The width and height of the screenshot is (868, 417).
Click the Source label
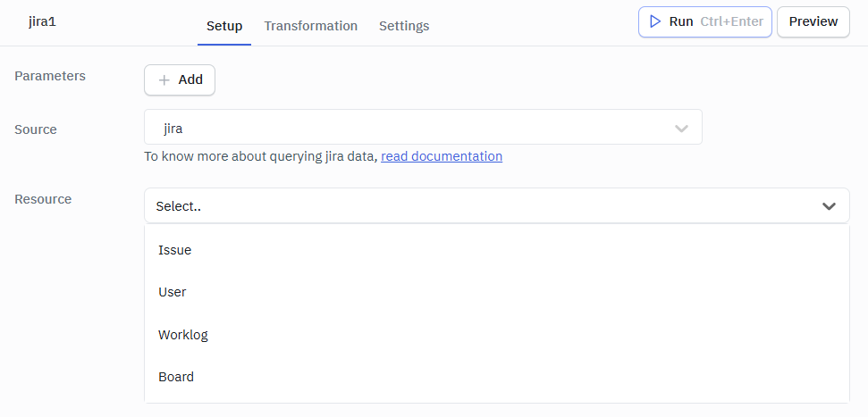pos(36,129)
